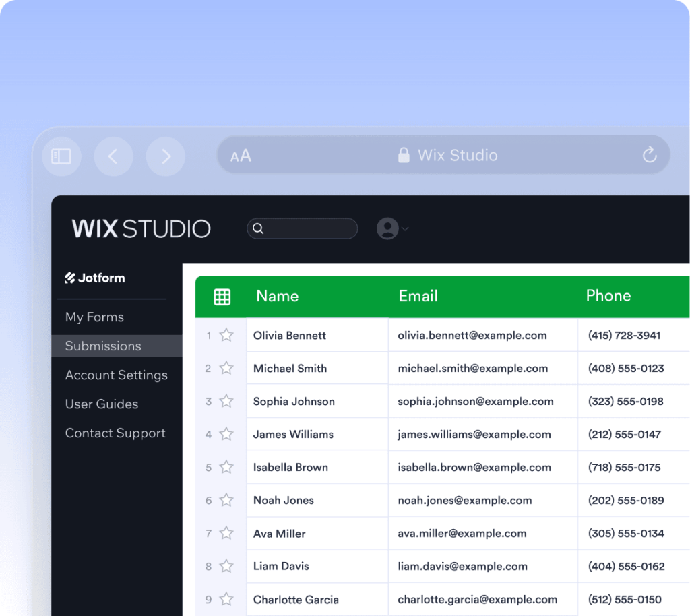Star the Noah Jones row

click(226, 500)
